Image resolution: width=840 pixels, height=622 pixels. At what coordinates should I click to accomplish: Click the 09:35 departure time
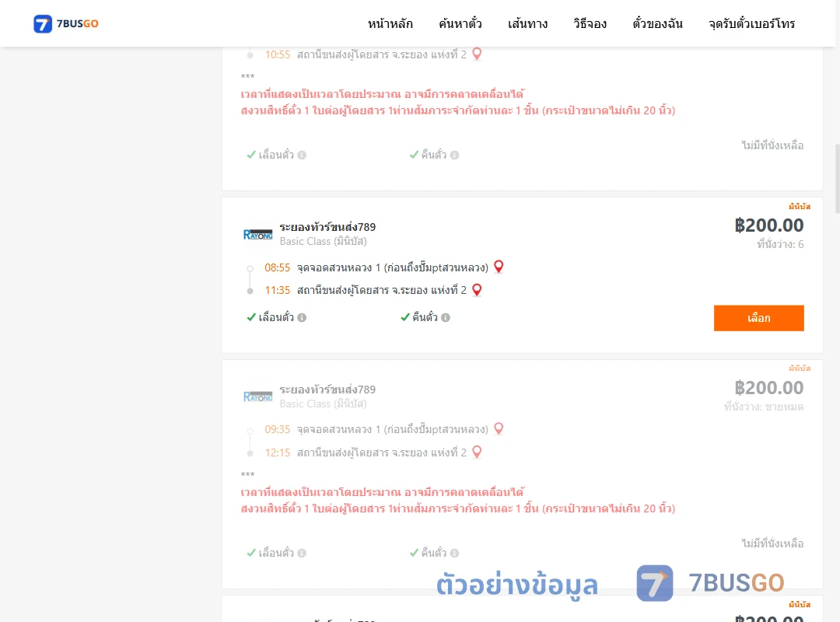(x=277, y=430)
